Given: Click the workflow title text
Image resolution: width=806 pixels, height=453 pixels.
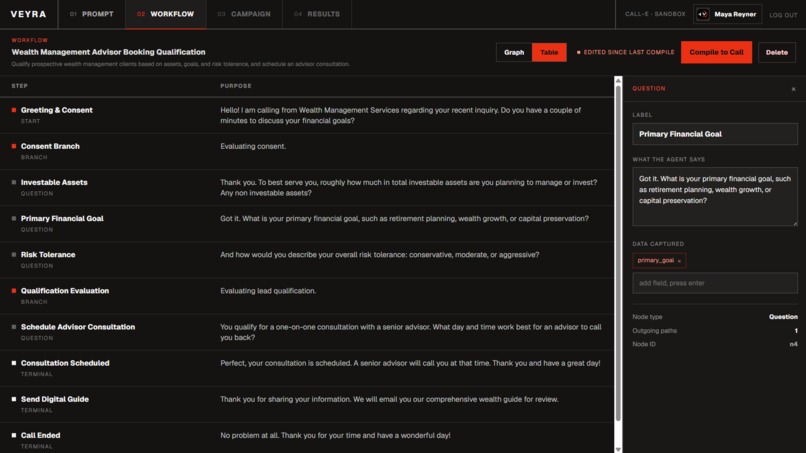Looking at the screenshot, I should [x=108, y=52].
